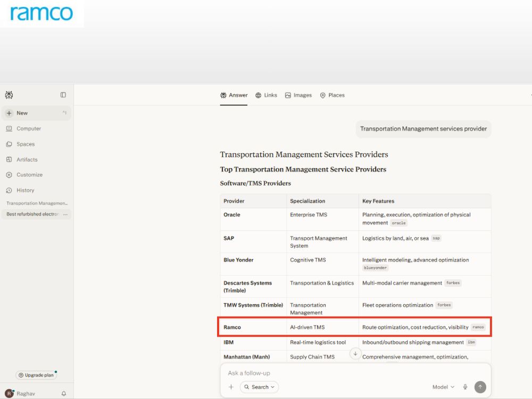The height and width of the screenshot is (399, 532).
Task: Switch to the Images tab
Action: tap(298, 95)
